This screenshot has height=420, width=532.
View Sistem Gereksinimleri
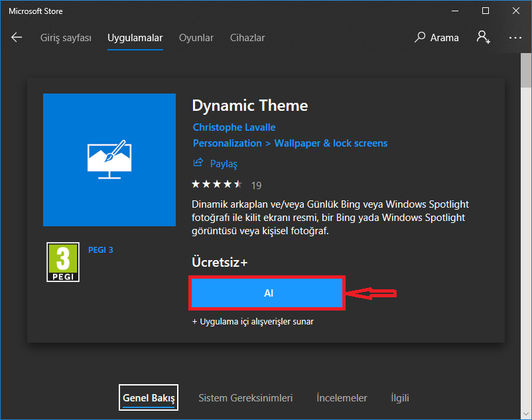(245, 397)
